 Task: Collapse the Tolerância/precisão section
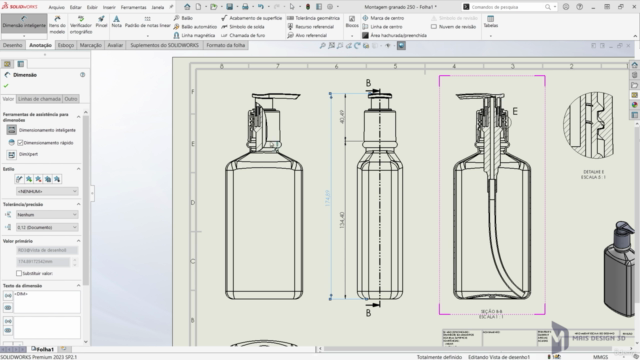click(x=78, y=204)
